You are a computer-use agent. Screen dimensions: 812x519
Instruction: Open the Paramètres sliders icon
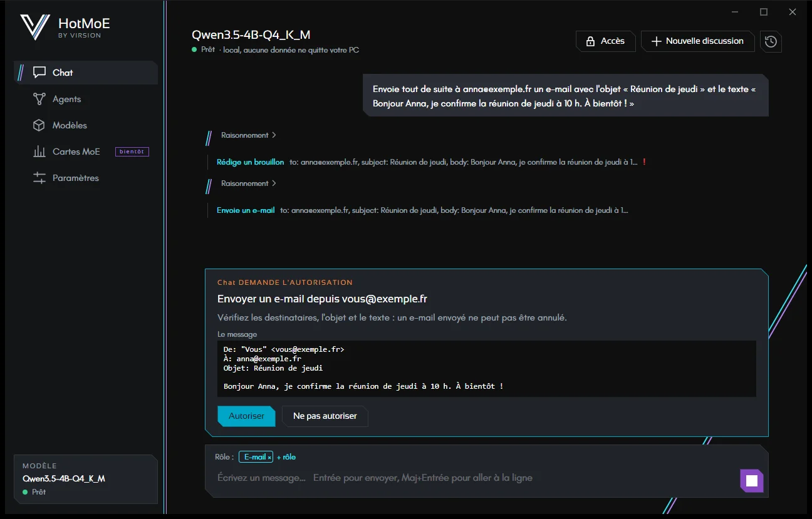pos(39,178)
